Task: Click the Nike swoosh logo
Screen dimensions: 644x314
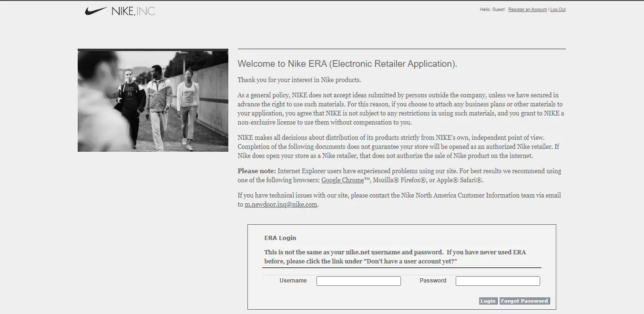Action: pos(96,10)
